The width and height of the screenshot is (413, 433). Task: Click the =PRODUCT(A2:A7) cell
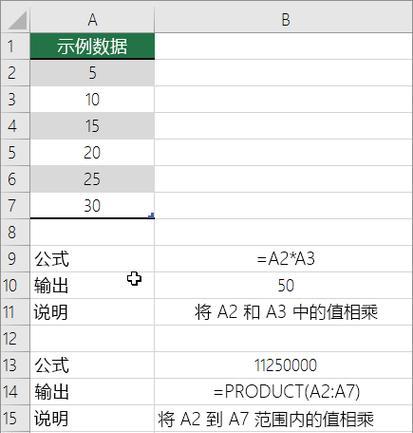pyautogui.click(x=284, y=392)
